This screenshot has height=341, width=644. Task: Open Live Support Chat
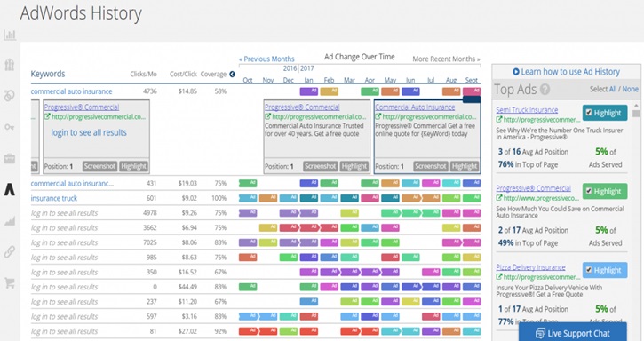(x=573, y=333)
